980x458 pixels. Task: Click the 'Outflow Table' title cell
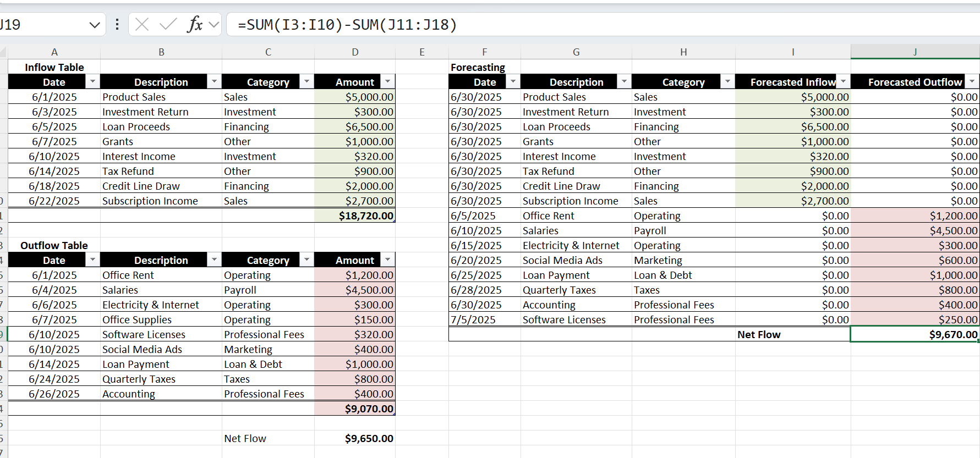[54, 245]
